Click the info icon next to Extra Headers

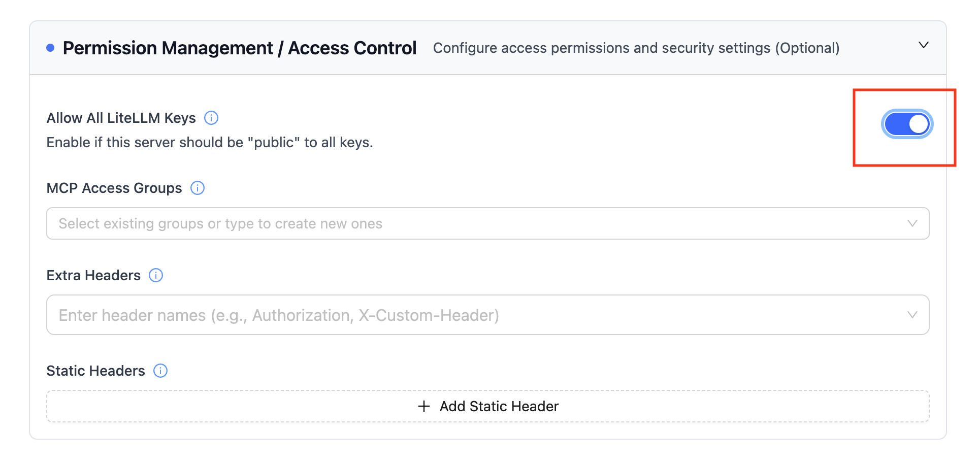[156, 275]
